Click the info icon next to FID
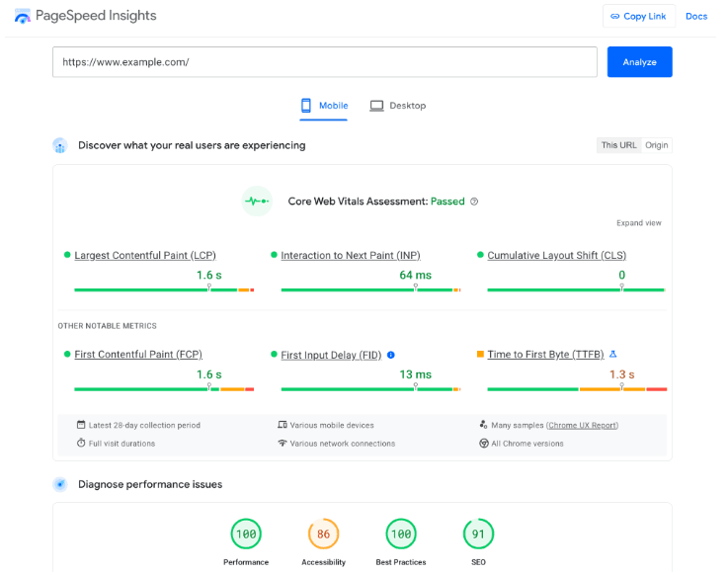 (391, 355)
